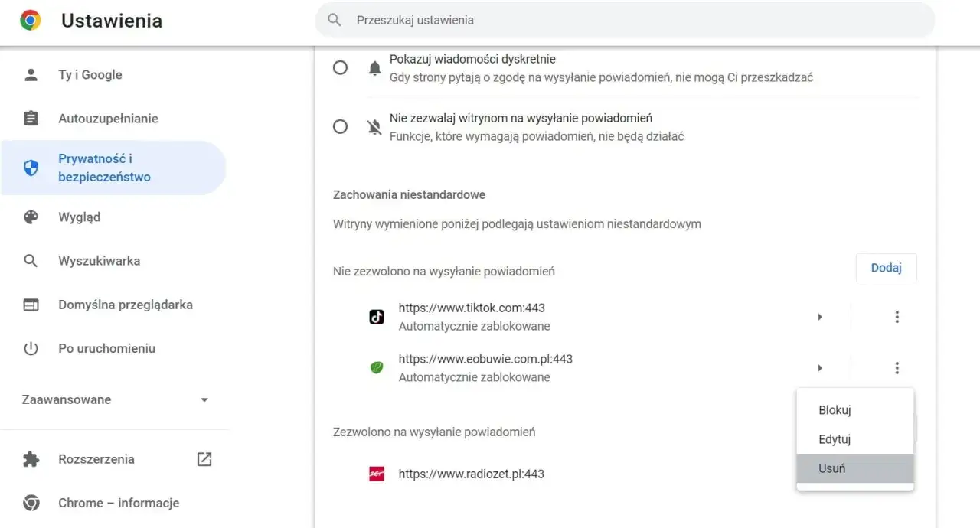The height and width of the screenshot is (528, 980).
Task: Click the Autouzupełnianie notes icon
Action: 31,119
